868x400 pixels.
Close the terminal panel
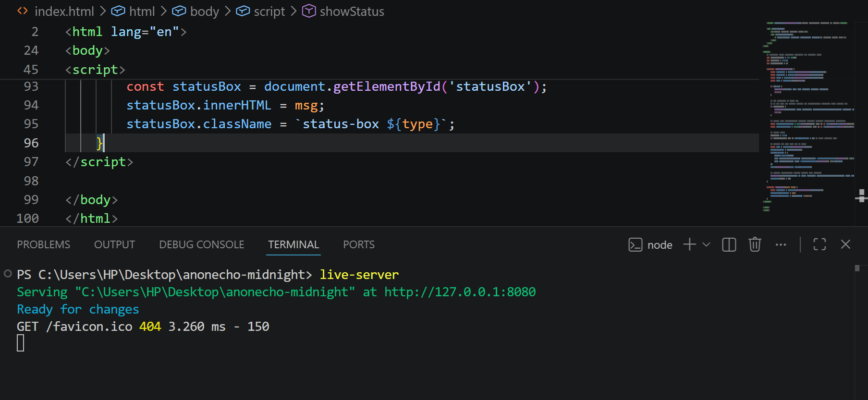point(846,244)
